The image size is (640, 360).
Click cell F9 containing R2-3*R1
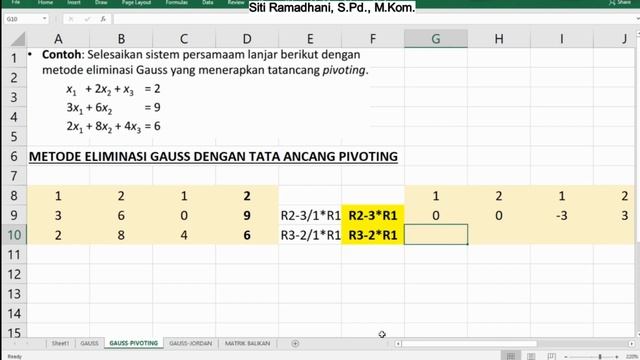(x=373, y=215)
